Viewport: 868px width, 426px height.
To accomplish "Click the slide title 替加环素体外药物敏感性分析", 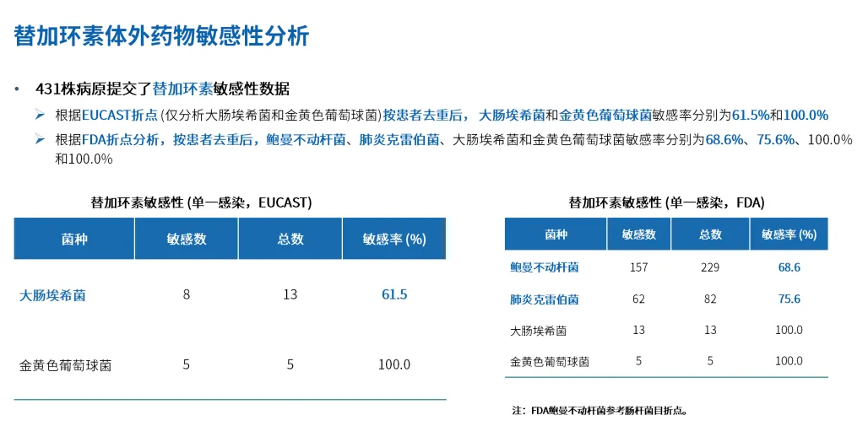I will [161, 36].
